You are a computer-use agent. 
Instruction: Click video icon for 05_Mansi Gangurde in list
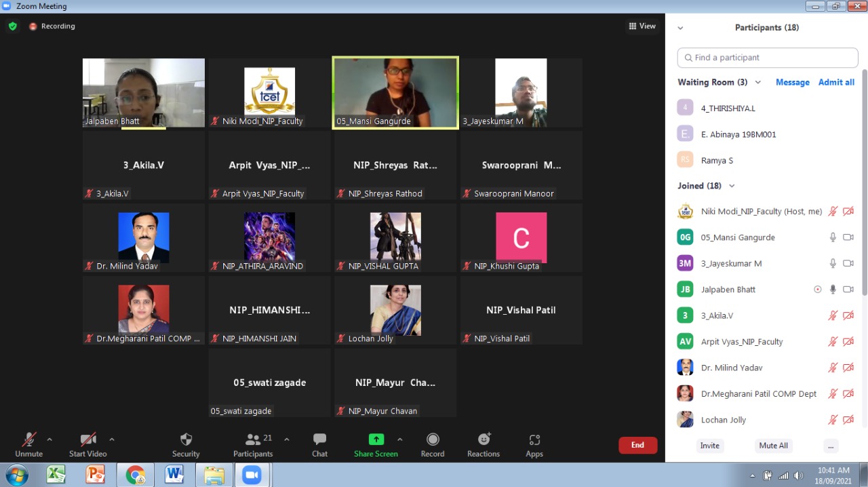[848, 237]
